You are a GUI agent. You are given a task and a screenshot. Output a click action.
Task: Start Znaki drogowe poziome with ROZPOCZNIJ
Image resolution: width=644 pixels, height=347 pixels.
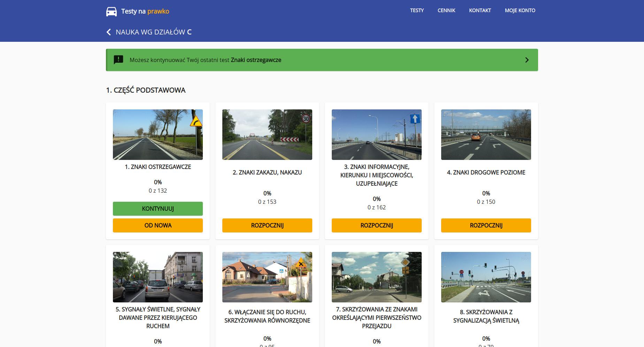[x=486, y=225]
